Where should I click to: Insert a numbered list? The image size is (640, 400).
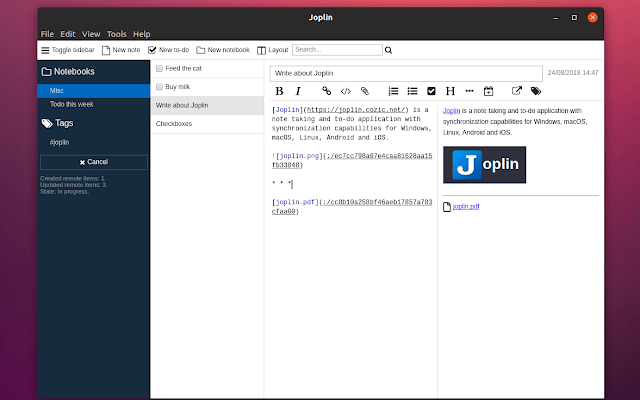[x=393, y=91]
